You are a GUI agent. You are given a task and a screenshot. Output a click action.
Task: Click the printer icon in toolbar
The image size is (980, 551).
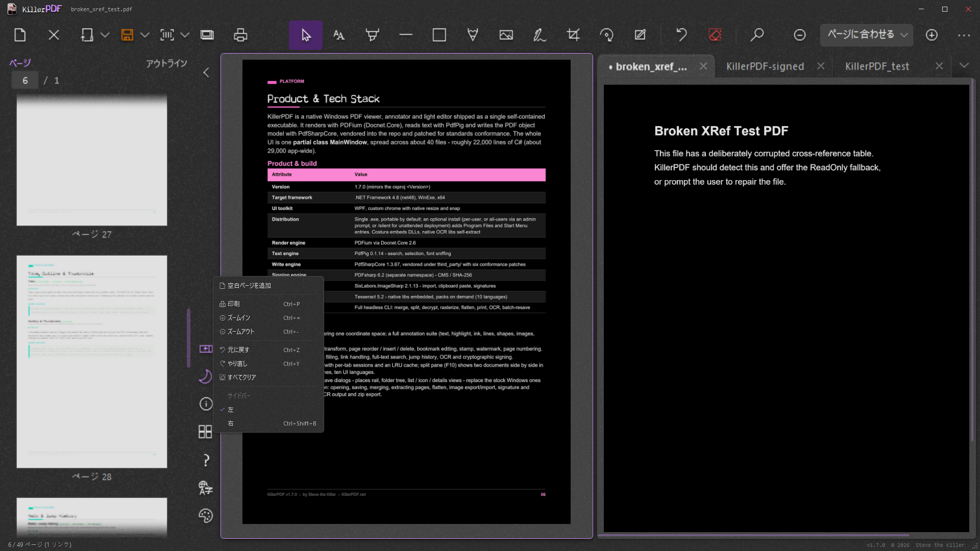click(x=240, y=35)
